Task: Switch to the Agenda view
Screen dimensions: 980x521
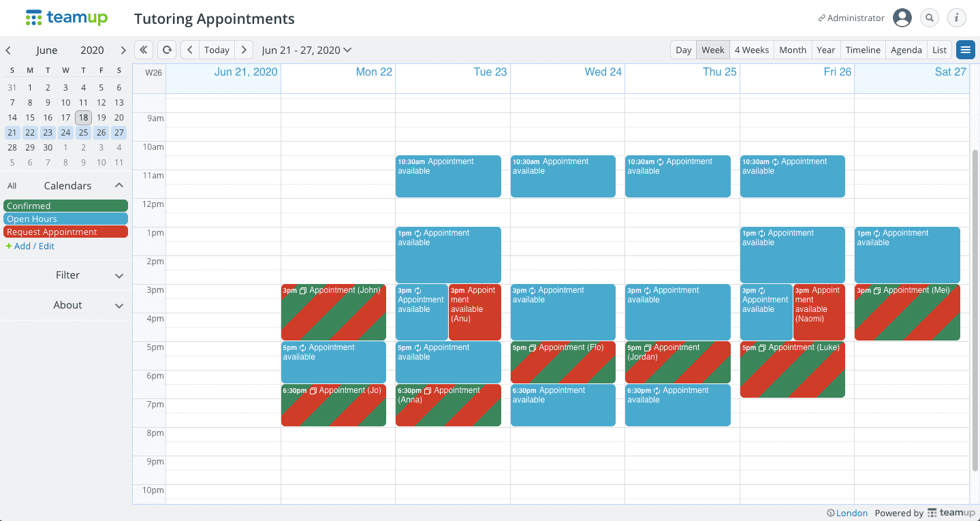Action: 906,50
